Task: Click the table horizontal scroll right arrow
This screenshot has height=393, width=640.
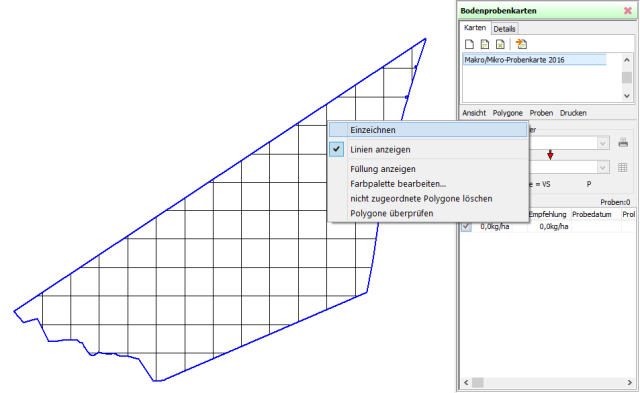Action: tap(629, 382)
